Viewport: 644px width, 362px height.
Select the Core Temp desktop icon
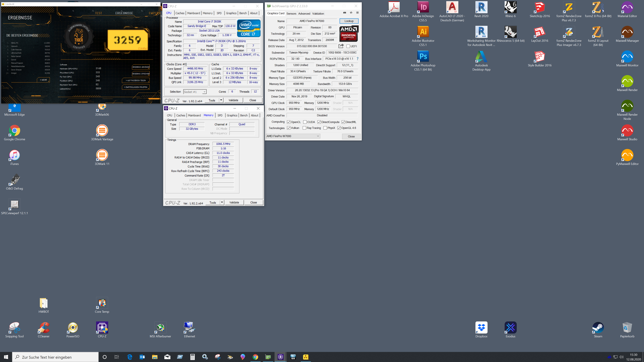[102, 305]
